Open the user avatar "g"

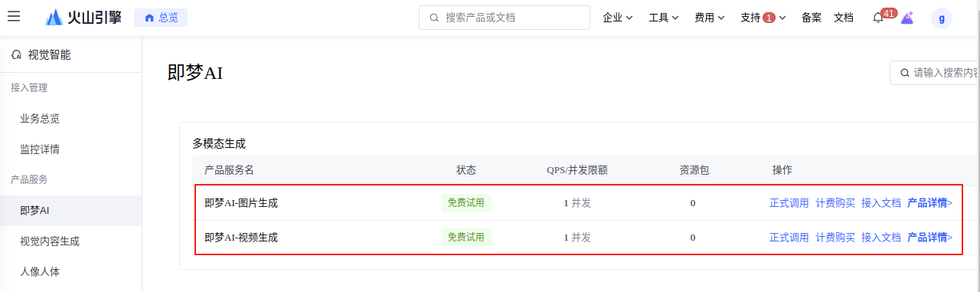[942, 18]
